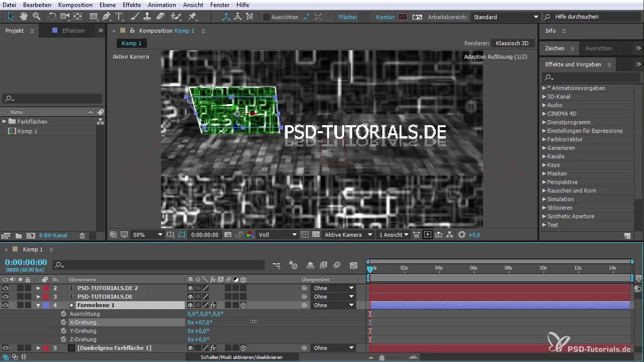Toggle transparency grid checkerboard icon

click(316, 235)
